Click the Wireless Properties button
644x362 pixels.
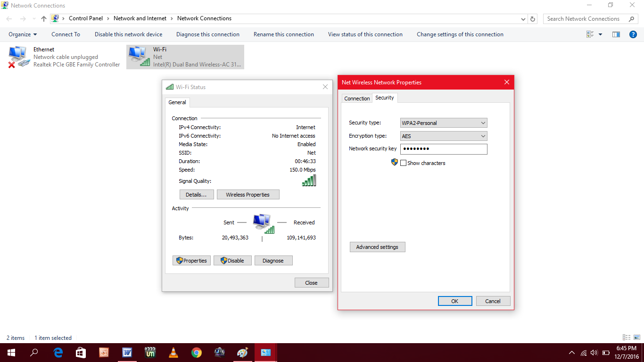click(248, 194)
